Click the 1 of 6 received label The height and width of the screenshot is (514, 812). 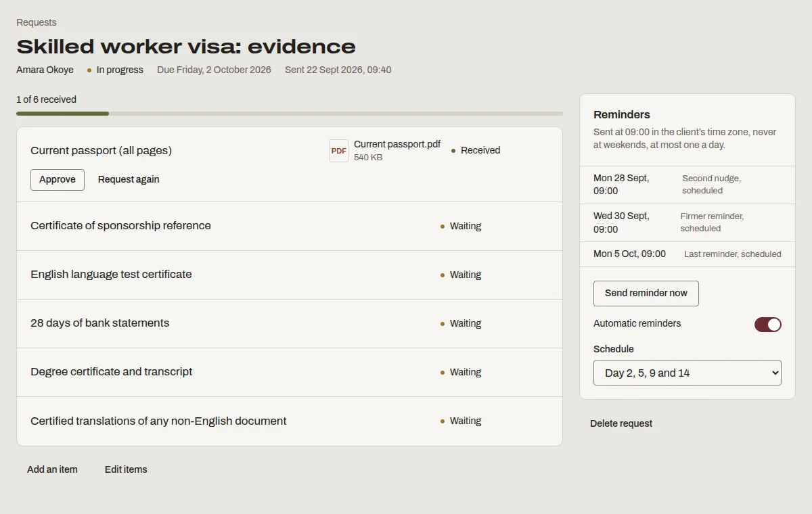[46, 99]
